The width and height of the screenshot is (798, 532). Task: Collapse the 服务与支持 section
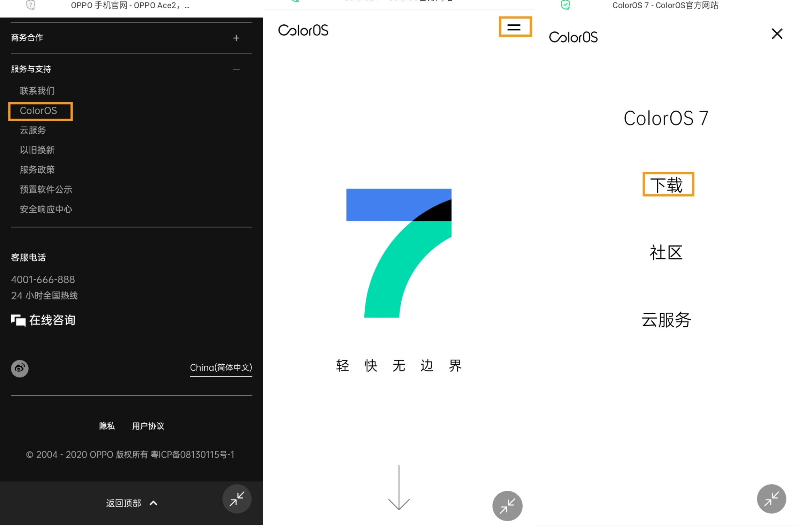(x=236, y=69)
